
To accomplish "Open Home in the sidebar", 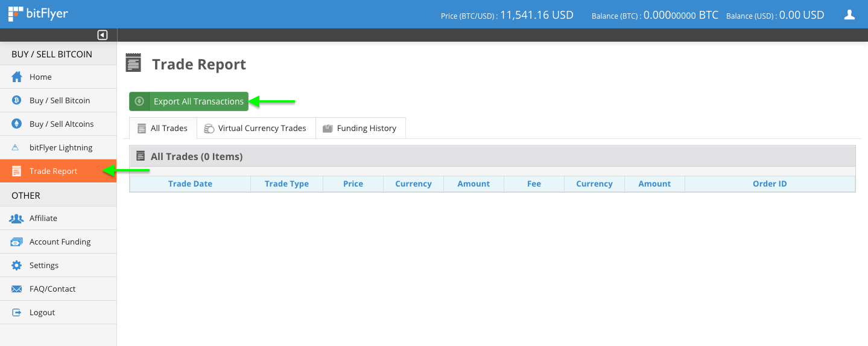I will (58, 77).
